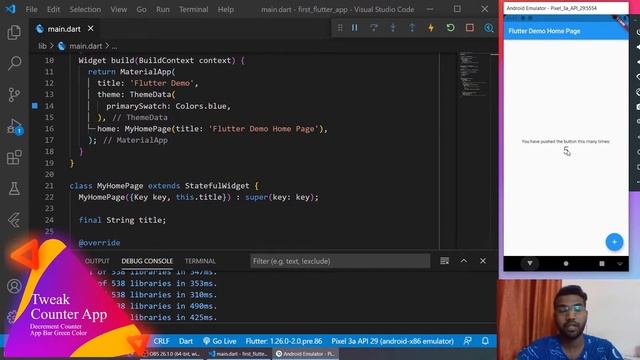Viewport: 640px width, 360px height.
Task: Click the lib breadcrumb folder
Action: click(x=42, y=46)
